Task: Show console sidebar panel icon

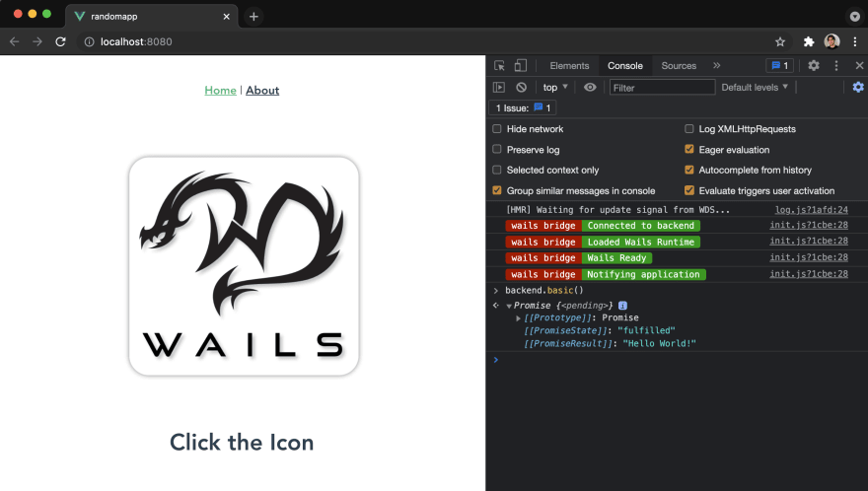Action: pyautogui.click(x=499, y=88)
